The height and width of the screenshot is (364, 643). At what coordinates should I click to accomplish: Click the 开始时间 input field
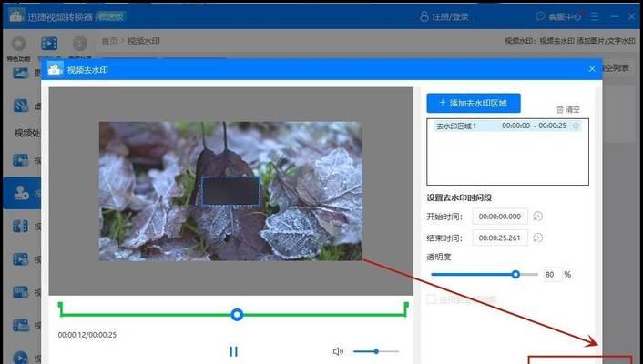coord(500,217)
